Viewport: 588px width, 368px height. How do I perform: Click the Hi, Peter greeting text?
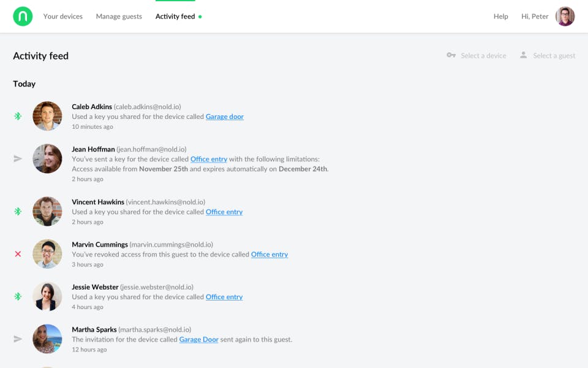(535, 17)
